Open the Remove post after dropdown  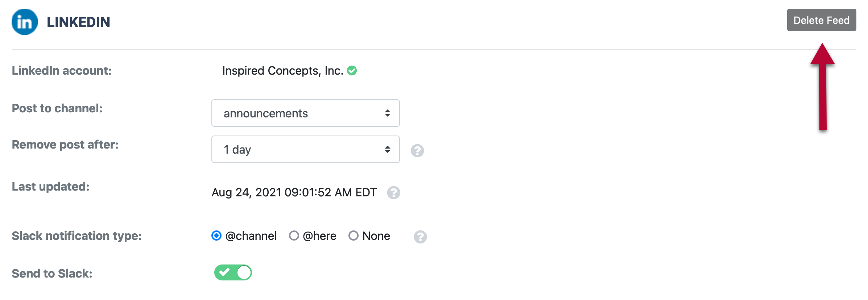click(306, 149)
